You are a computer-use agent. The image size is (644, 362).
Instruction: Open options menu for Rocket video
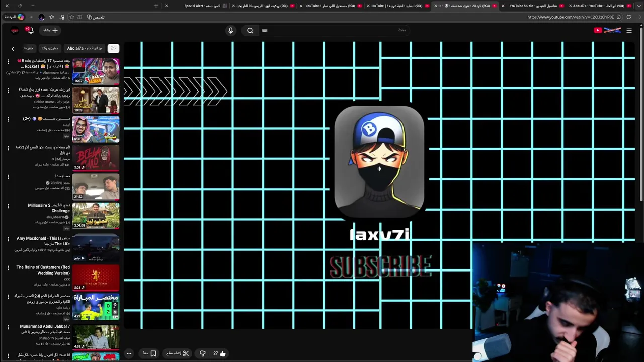(x=8, y=62)
